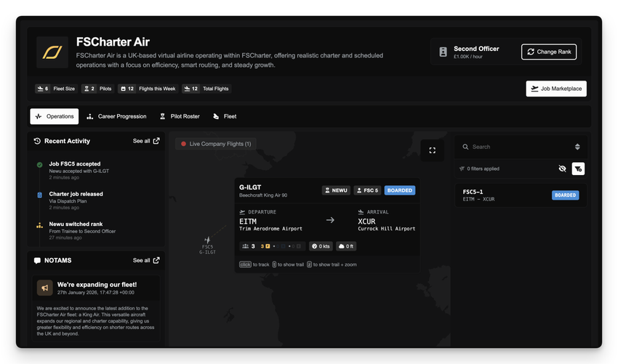
Task: Open the Pilot Roster tab
Action: coord(179,116)
